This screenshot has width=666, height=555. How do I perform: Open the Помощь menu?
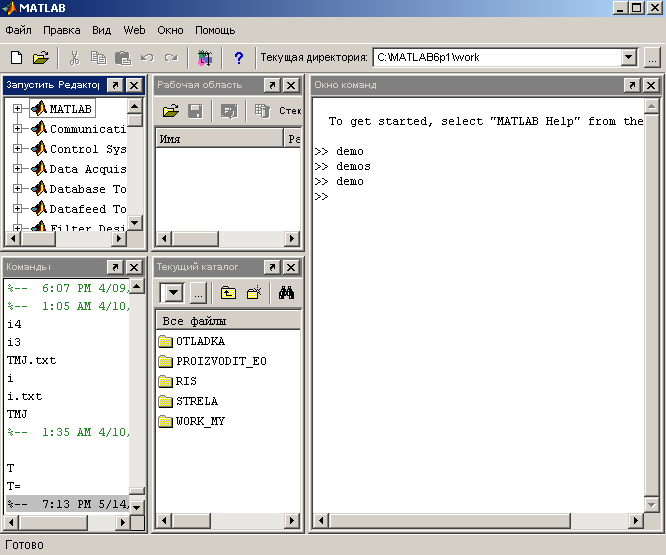[x=215, y=30]
